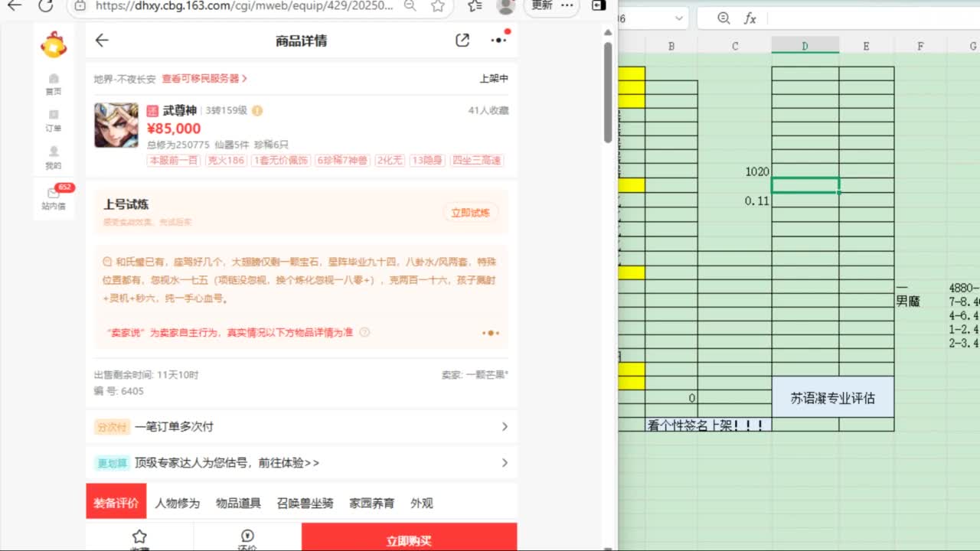Switch to the 装备评价 tab
This screenshot has height=551, width=980.
[116, 503]
